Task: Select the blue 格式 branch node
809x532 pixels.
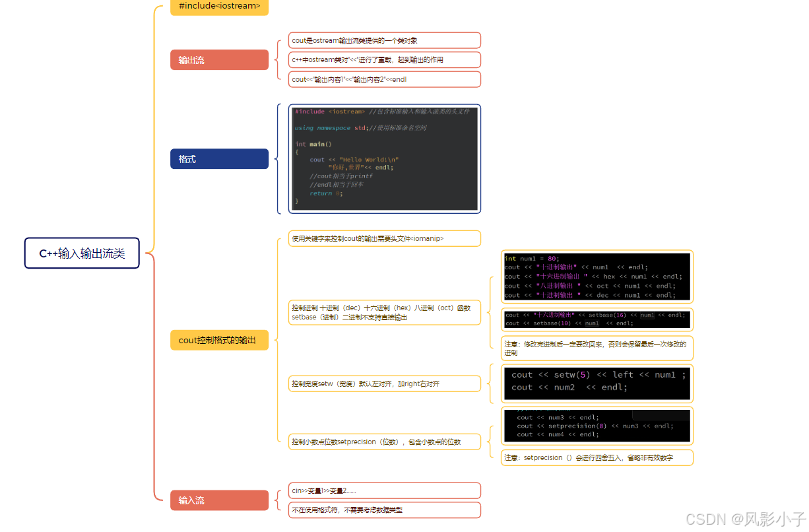Action: click(220, 159)
